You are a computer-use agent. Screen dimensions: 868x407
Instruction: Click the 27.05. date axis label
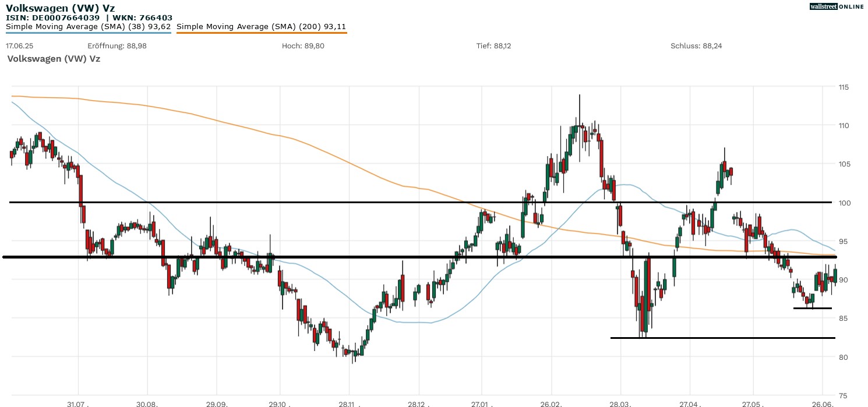(x=753, y=404)
